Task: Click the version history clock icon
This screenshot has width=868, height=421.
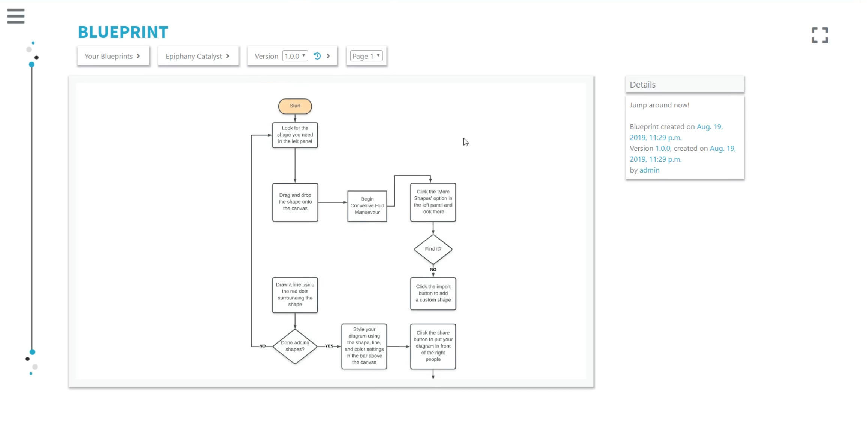Action: pyautogui.click(x=317, y=56)
